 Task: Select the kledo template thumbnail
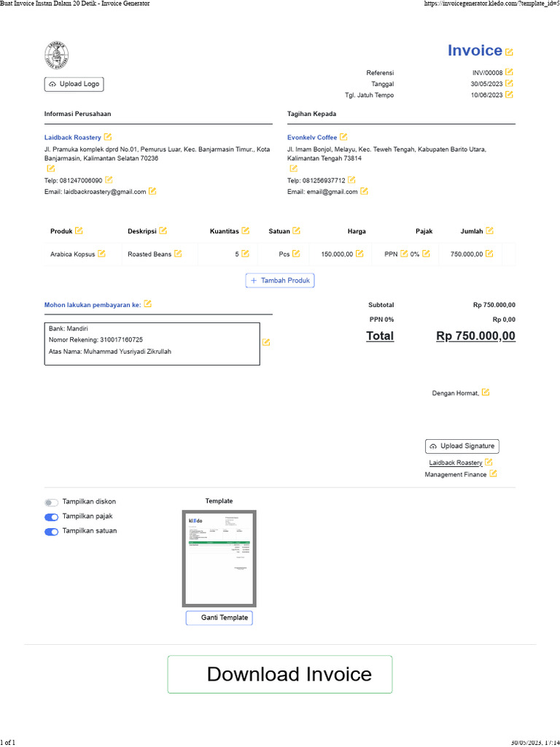coord(219,559)
